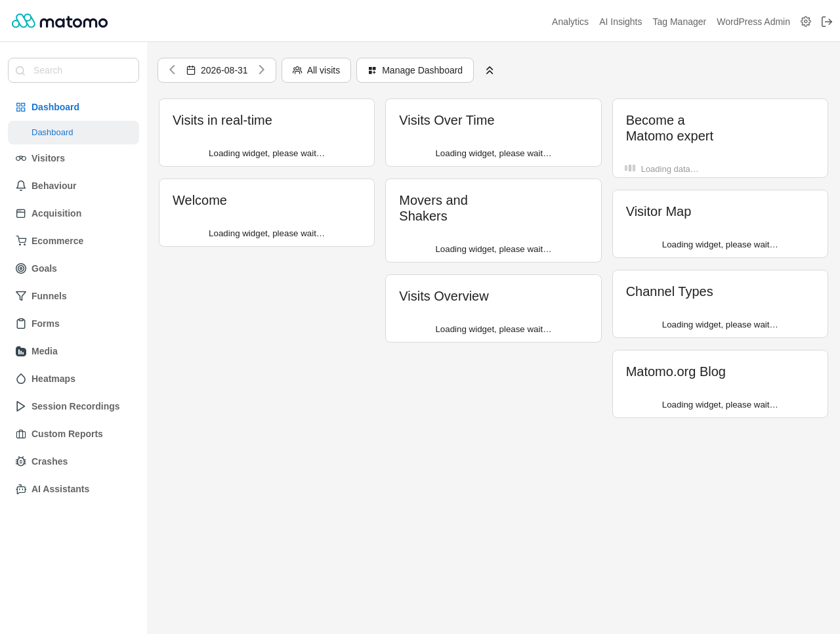Go to WordPress Admin link
The height and width of the screenshot is (634, 840).
(x=753, y=22)
